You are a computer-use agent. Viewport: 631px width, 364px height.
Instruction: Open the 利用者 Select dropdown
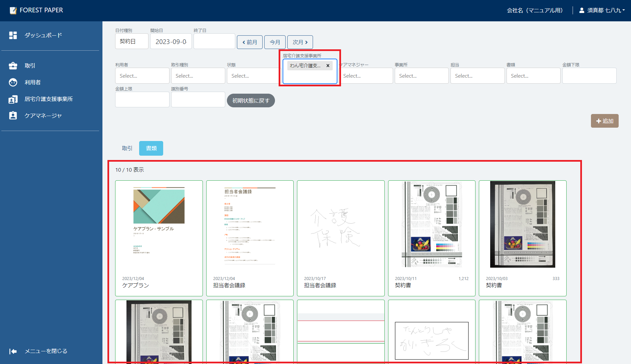coord(142,76)
